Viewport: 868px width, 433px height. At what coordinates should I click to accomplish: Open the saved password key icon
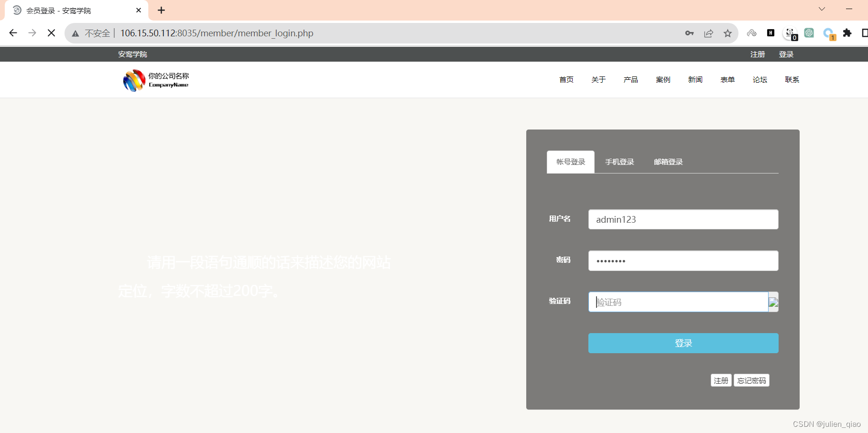pos(689,33)
